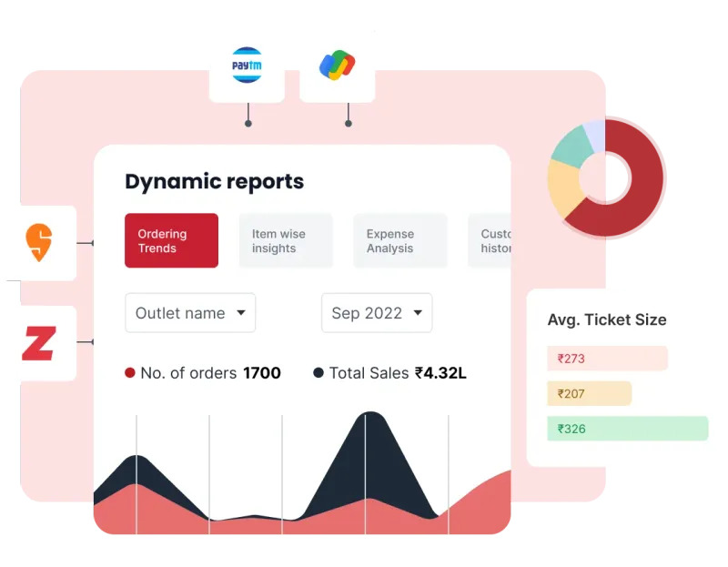Toggle the Total Sales legend dot
Image resolution: width=728 pixels, height=567 pixels.
318,373
